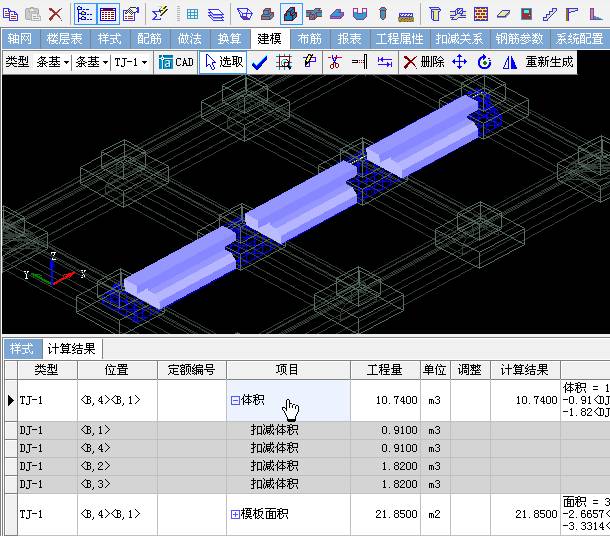The width and height of the screenshot is (610, 536).
Task: Open the 报表 tab
Action: point(349,39)
